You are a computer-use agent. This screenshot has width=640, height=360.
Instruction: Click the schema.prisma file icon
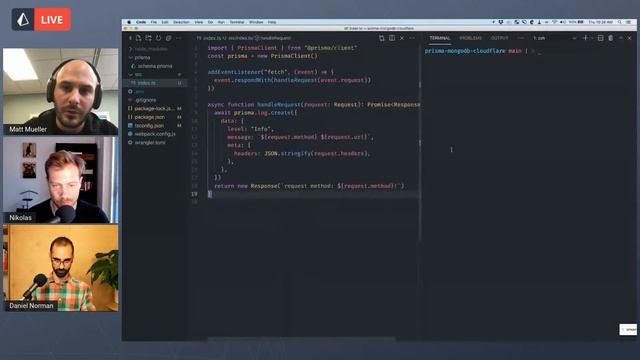pyautogui.click(x=133, y=66)
